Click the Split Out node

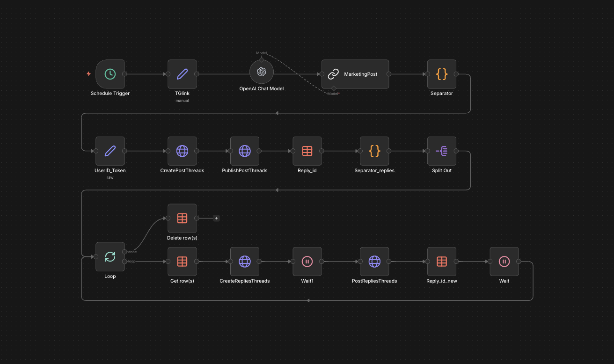441,151
